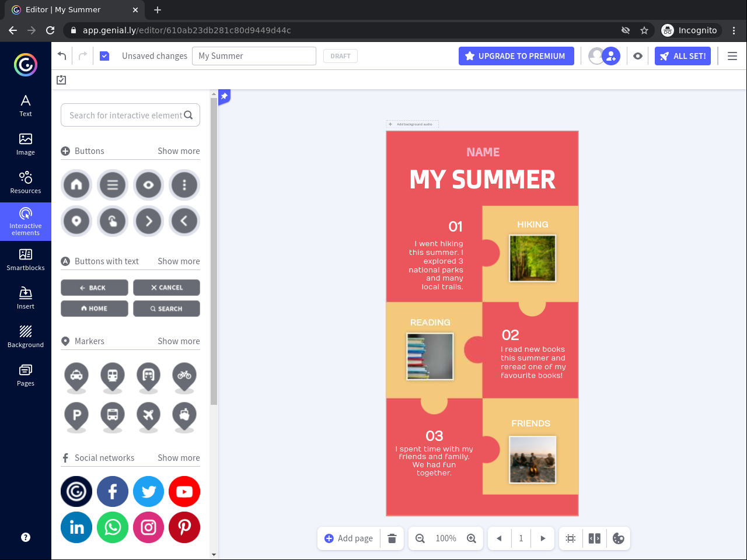Click the checklist icon below the undo arrow
Image resolution: width=747 pixels, height=560 pixels.
point(61,80)
